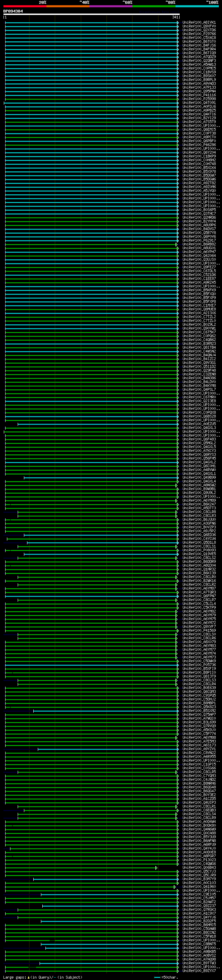Click the =50char. scale legend
This screenshot has height=980, width=222.
click(x=165, y=977)
